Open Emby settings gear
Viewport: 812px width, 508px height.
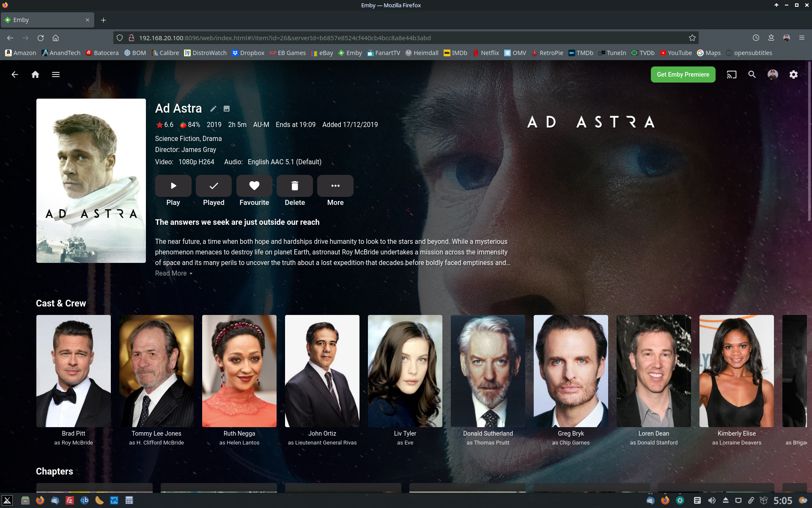(793, 75)
